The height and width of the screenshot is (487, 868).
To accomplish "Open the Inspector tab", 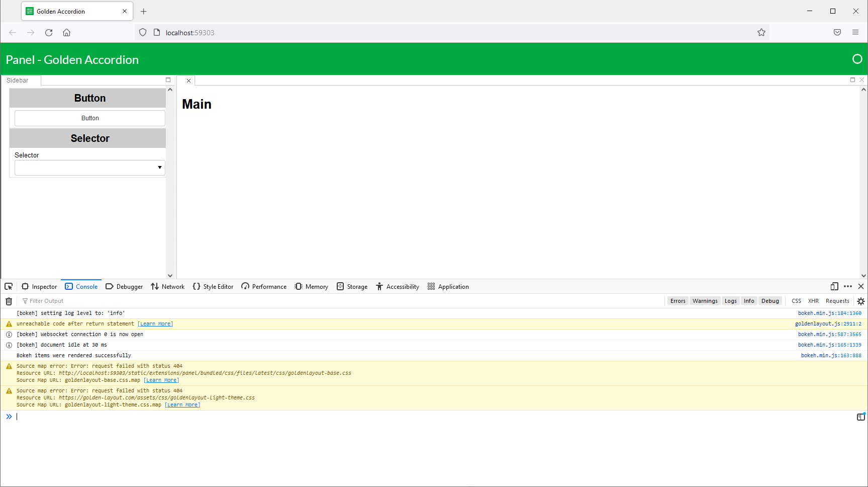I will 40,287.
